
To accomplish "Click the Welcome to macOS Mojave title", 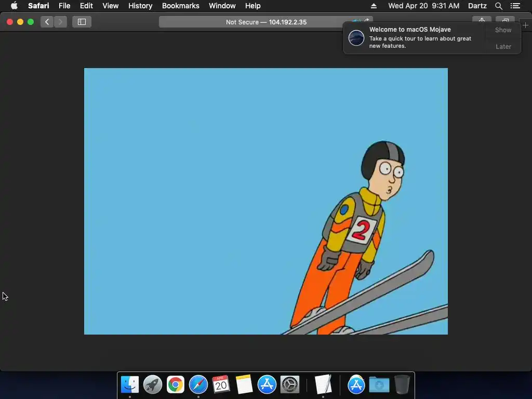I will click(x=410, y=30).
